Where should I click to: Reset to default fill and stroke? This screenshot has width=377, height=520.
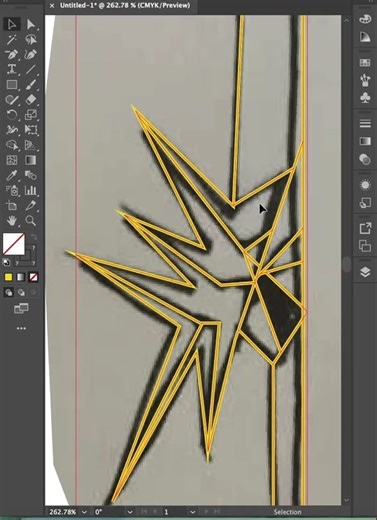6,262
